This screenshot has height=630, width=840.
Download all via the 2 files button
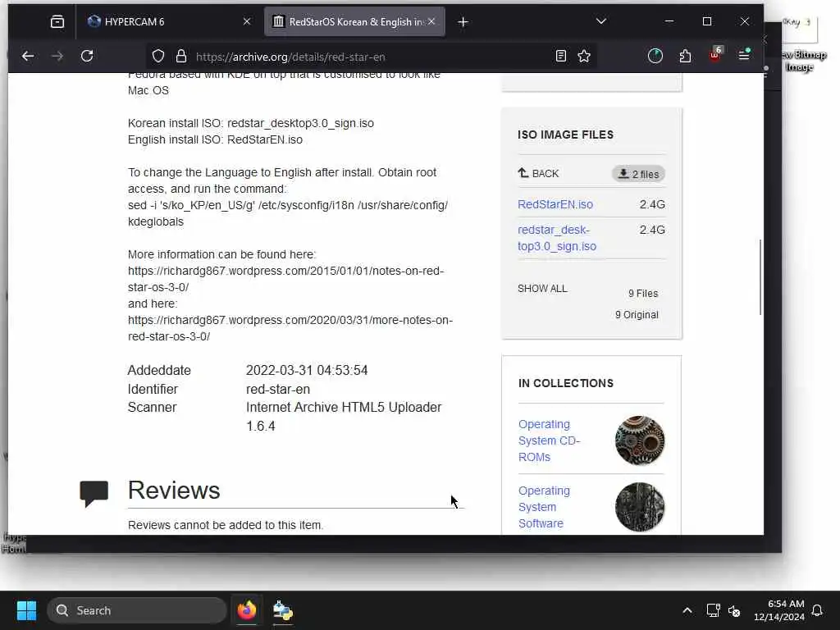click(x=638, y=174)
